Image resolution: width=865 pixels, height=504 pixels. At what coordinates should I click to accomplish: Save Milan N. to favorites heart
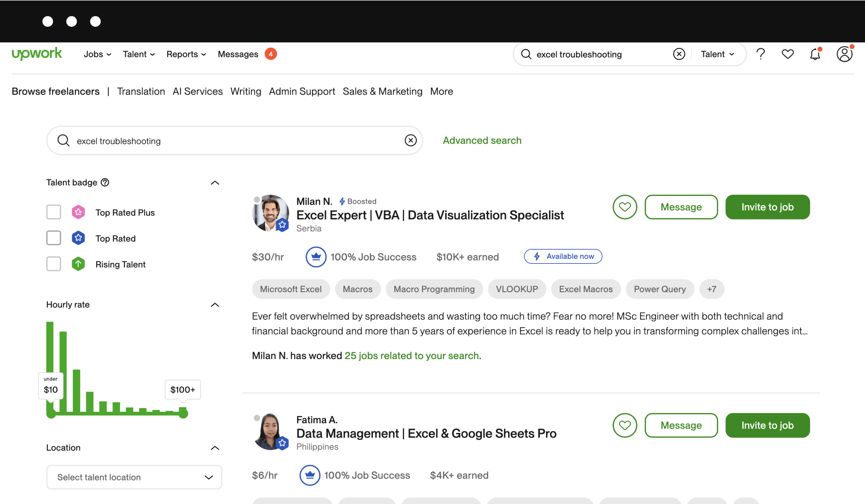625,207
